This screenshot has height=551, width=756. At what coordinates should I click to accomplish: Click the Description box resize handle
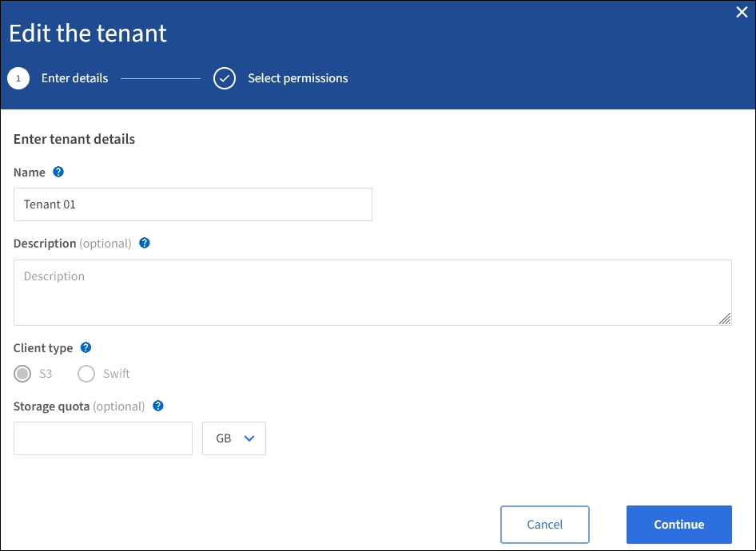tap(725, 319)
